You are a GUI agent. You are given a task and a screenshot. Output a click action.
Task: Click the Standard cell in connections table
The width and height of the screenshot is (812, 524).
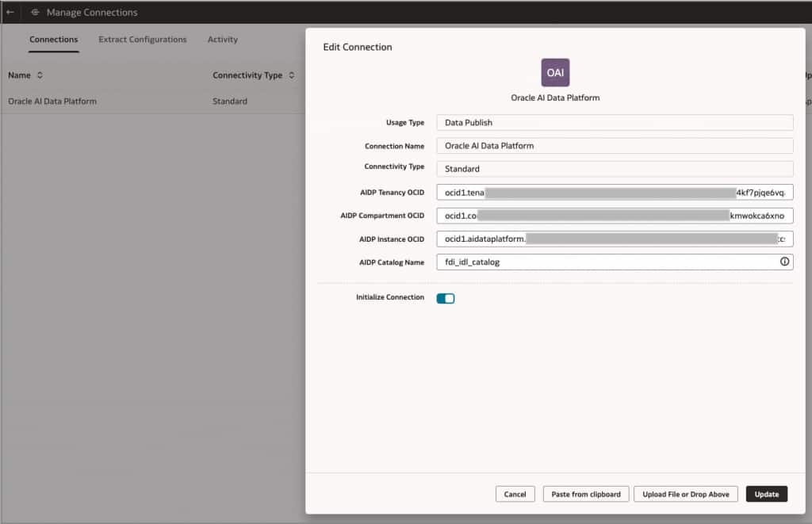pos(230,101)
